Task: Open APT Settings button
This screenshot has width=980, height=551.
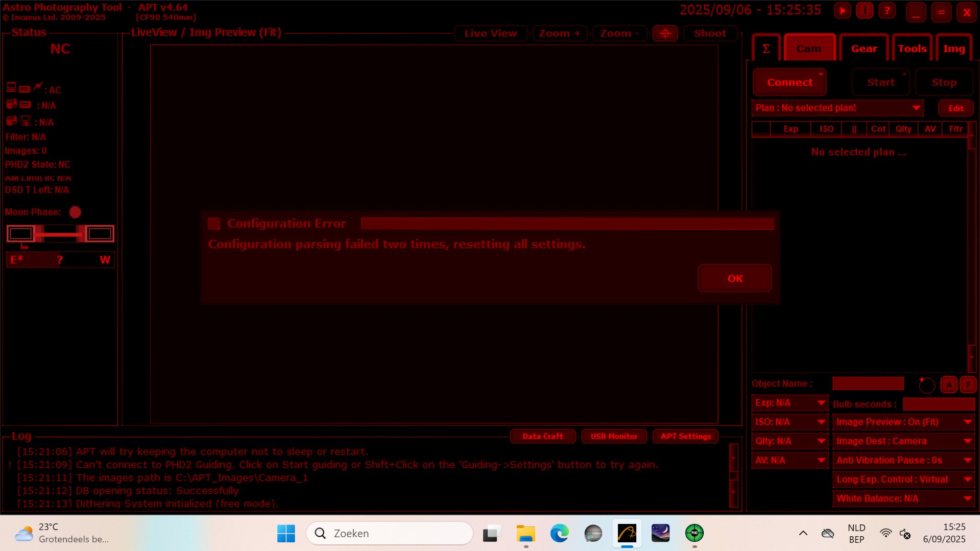Action: [x=686, y=436]
